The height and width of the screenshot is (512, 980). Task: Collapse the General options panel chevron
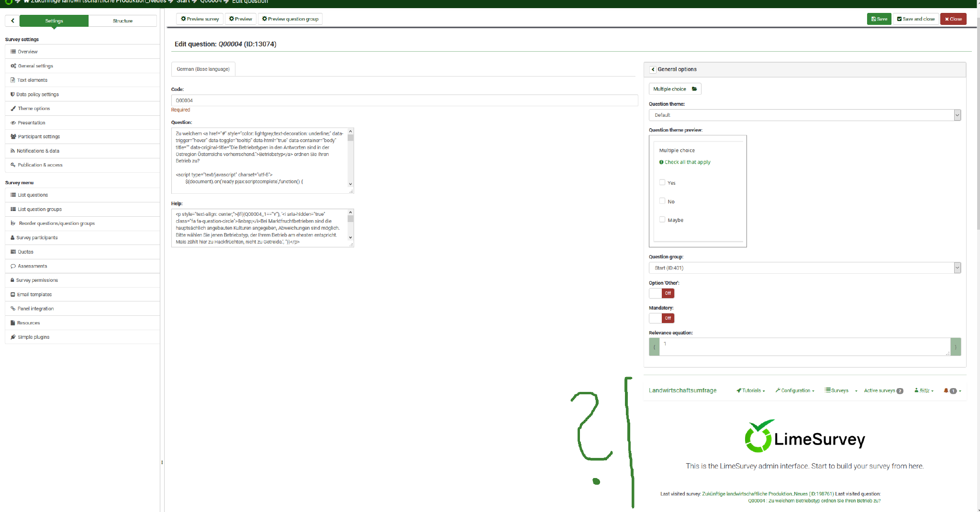tap(653, 69)
